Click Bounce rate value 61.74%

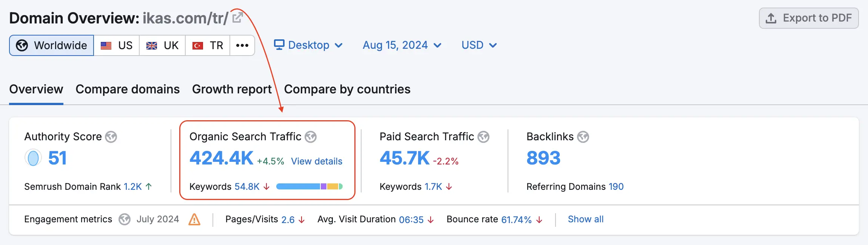517,220
